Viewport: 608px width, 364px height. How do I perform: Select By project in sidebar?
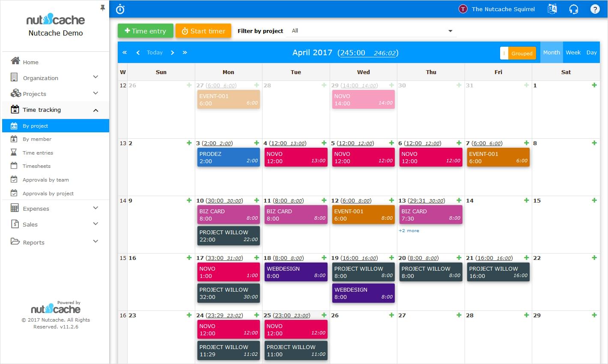click(56, 126)
